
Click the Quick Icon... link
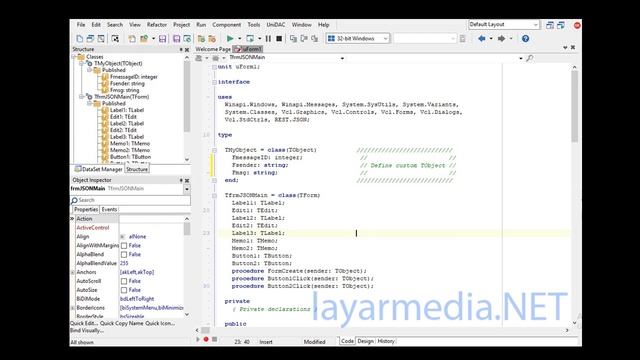[x=160, y=323]
